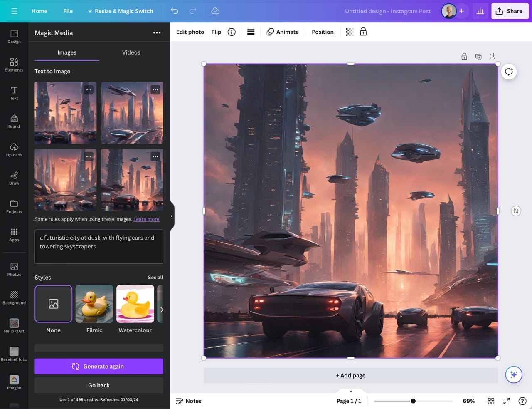The height and width of the screenshot is (409, 532).
Task: Click the duplicate page icon above canvas
Action: (x=478, y=57)
